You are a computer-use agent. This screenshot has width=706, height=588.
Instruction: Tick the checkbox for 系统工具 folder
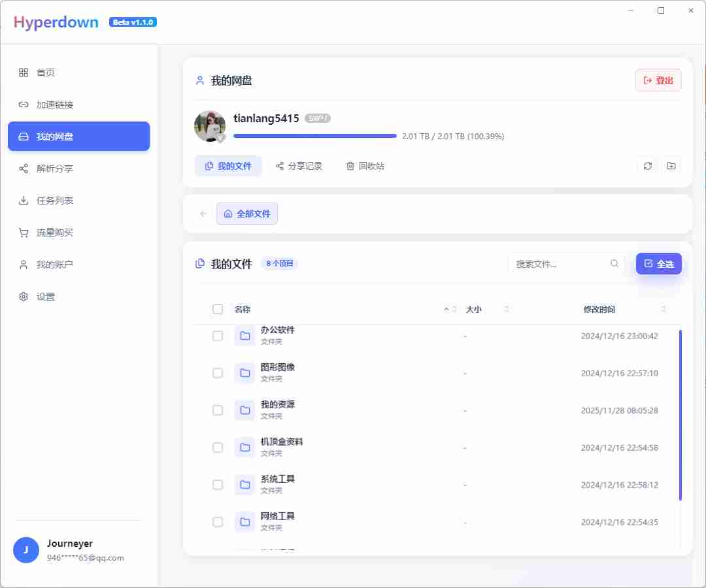(218, 485)
